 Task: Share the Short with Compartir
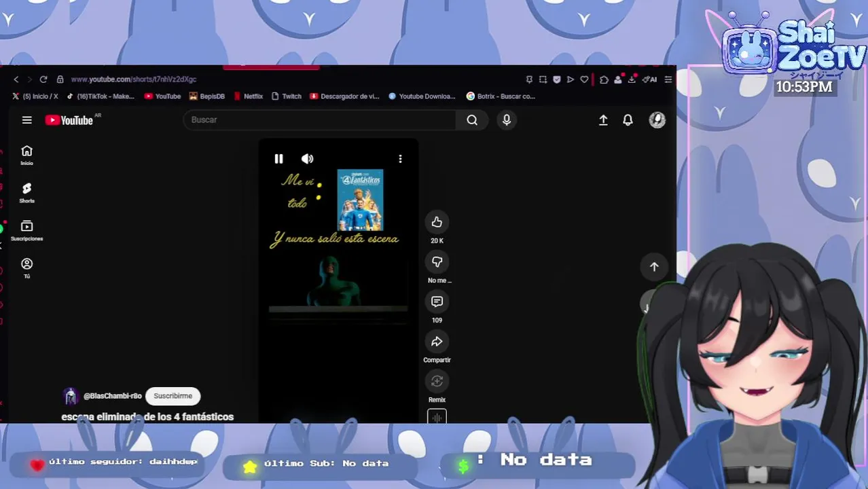[x=437, y=342]
